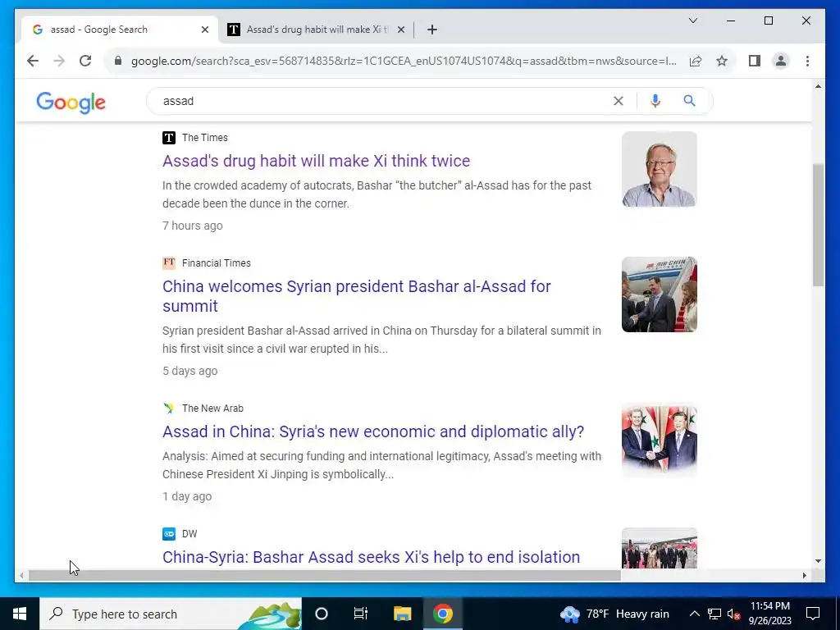Click the Chrome address bar URL

pyautogui.click(x=404, y=61)
